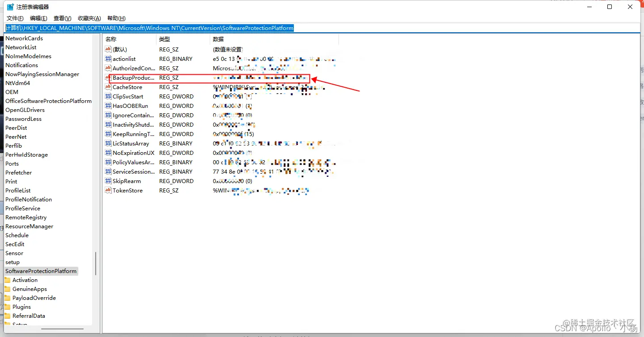Screen dimensions: 644x337
Task: Select the PerHwIdStorage key
Action: (x=26, y=154)
